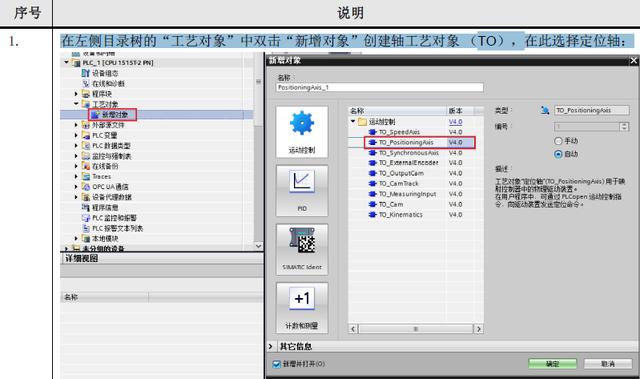
Task: Confirm with the 确定 button
Action: 553,363
